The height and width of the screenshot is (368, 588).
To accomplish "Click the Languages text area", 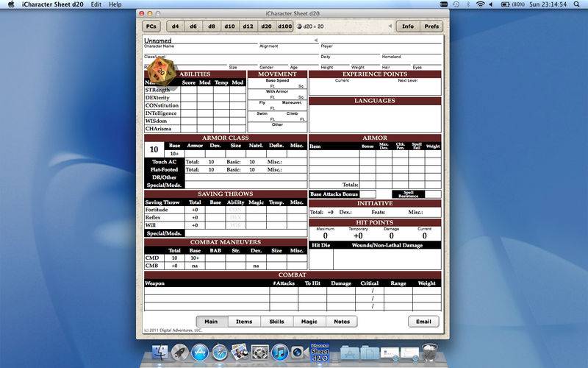I will 375,118.
